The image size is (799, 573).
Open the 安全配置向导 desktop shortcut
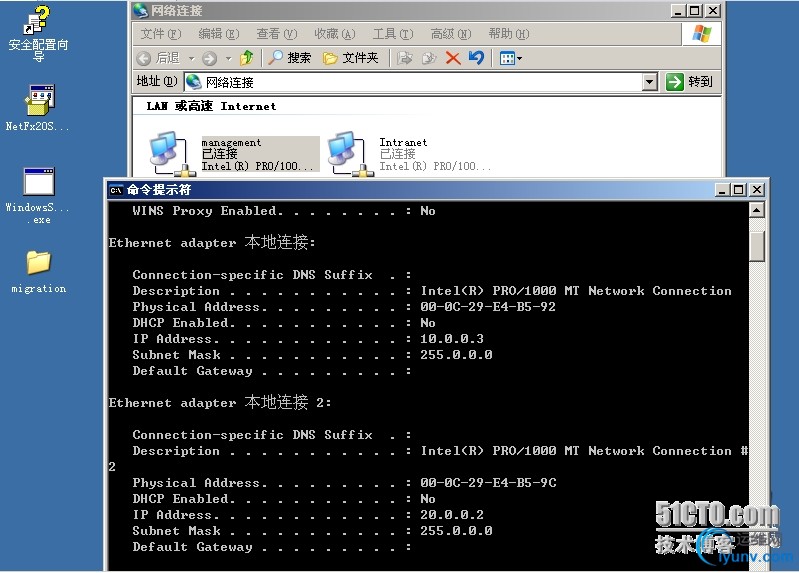click(x=38, y=34)
